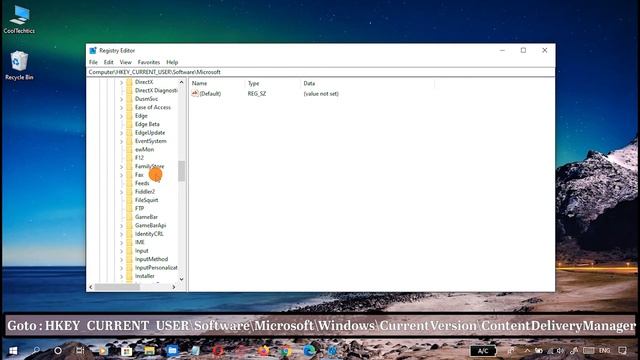
Task: Select the InputPersonalization key label
Action: (x=156, y=268)
